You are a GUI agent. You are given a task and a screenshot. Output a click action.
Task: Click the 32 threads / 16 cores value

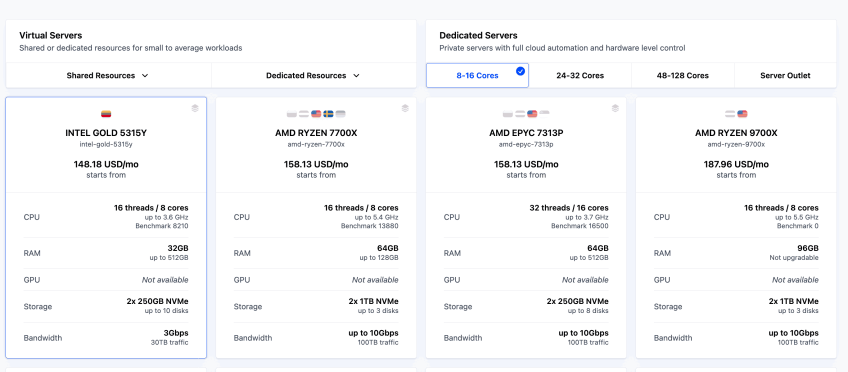(569, 208)
